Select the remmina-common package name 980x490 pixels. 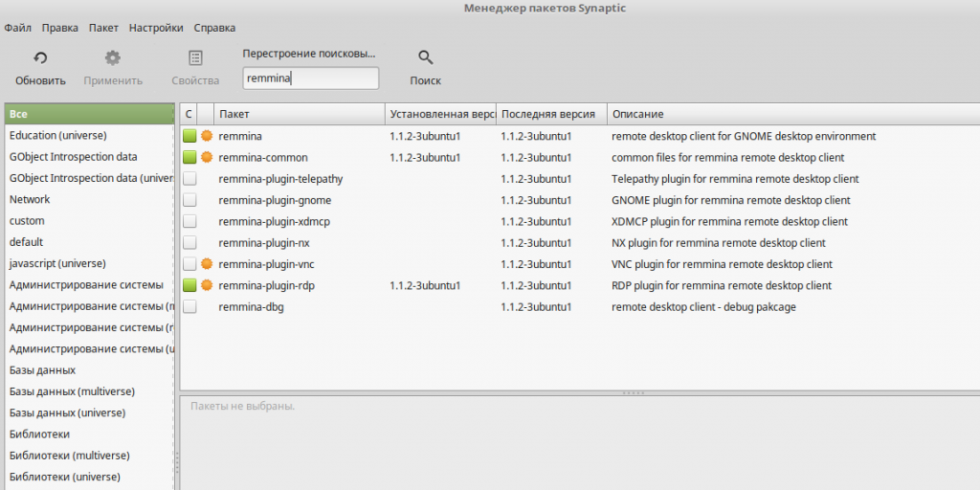point(263,158)
